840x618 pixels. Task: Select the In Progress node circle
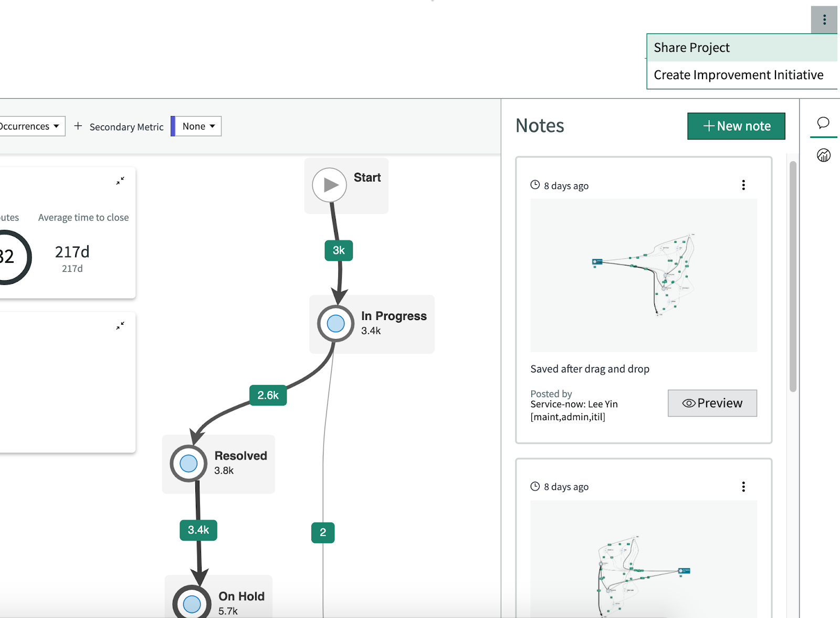coord(335,324)
